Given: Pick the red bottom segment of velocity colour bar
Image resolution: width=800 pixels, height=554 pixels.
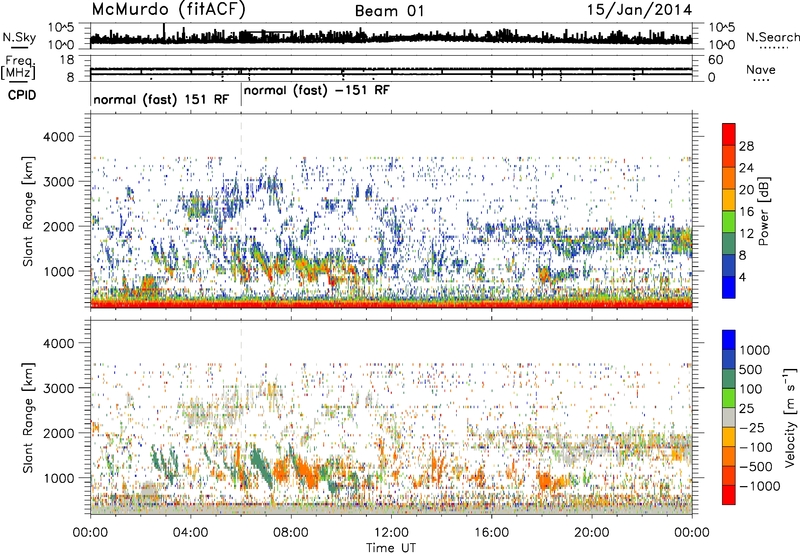Looking at the screenshot, I should point(729,495).
